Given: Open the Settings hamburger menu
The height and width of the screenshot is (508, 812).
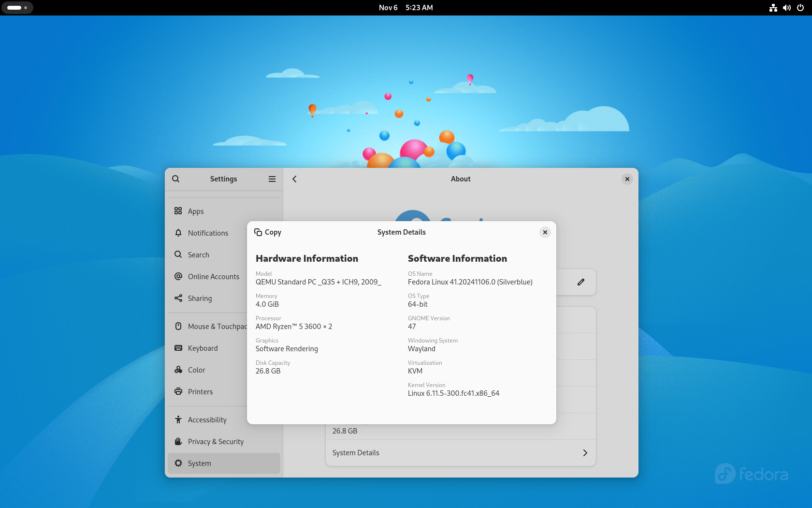Looking at the screenshot, I should click(272, 179).
